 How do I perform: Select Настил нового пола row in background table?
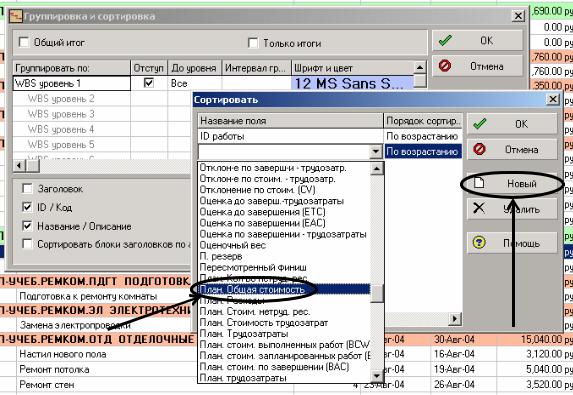click(63, 354)
